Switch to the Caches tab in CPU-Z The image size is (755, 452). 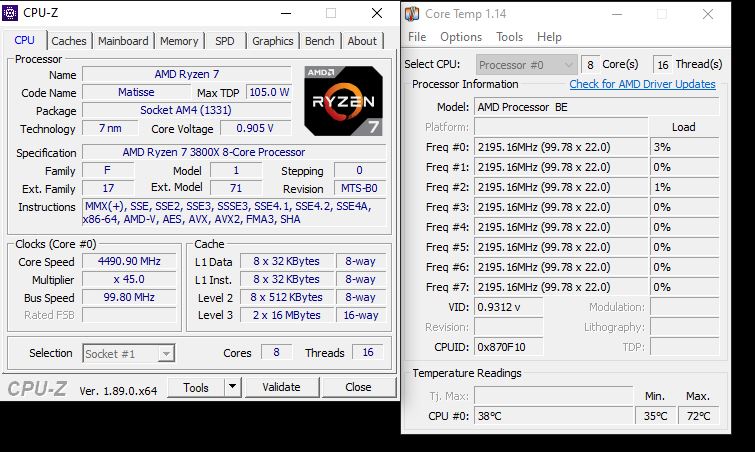click(x=69, y=41)
